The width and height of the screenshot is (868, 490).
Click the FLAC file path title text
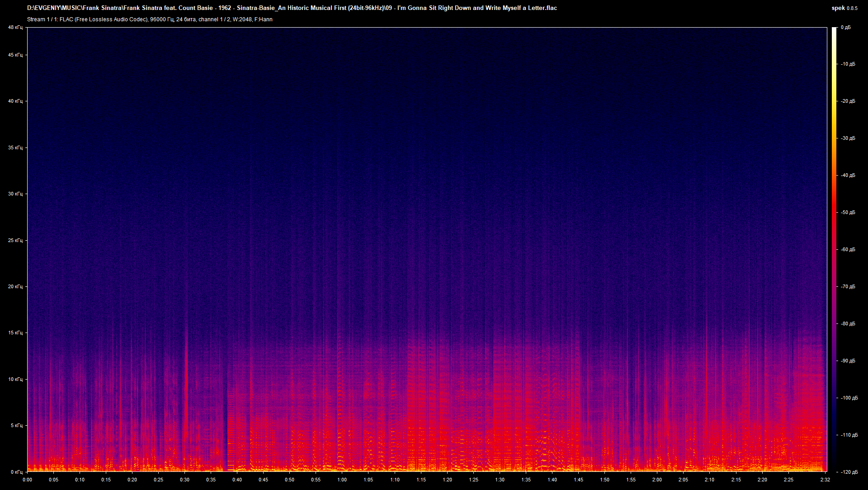tap(292, 8)
